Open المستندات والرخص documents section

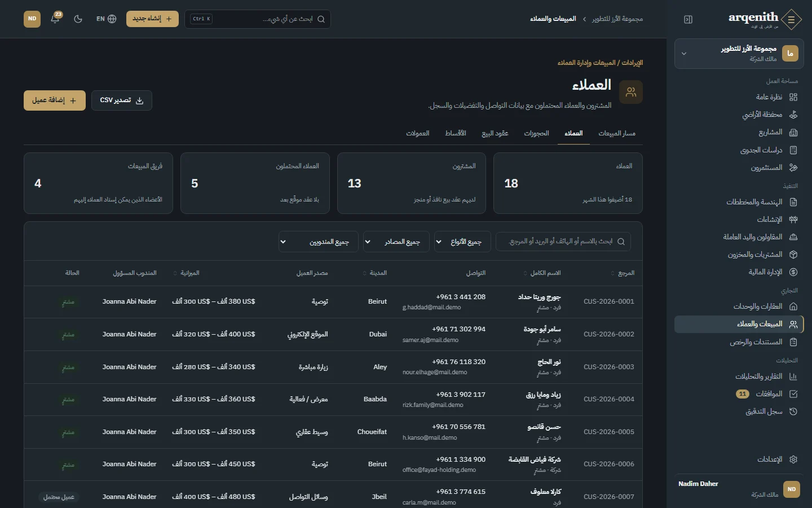pos(739,342)
